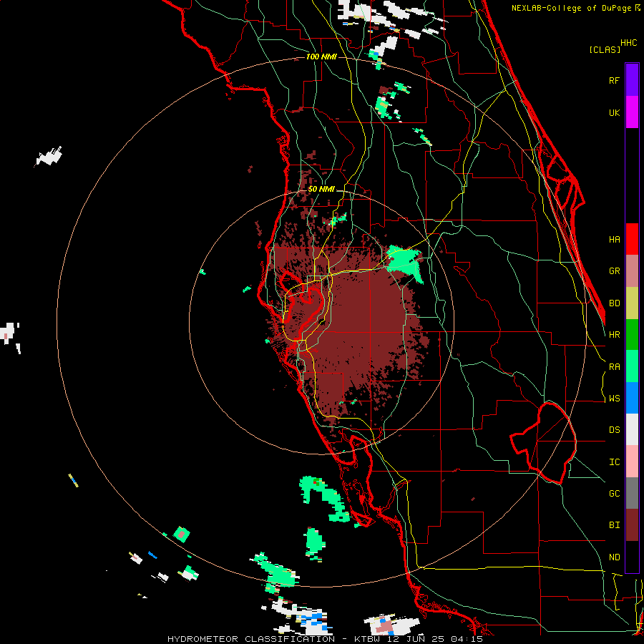Select the light pink IC swatch

click(632, 462)
